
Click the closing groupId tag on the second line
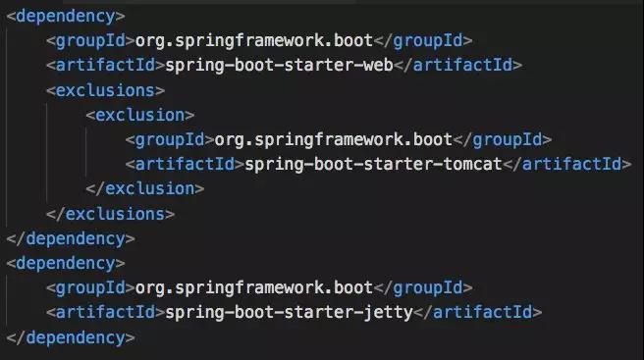(423, 41)
